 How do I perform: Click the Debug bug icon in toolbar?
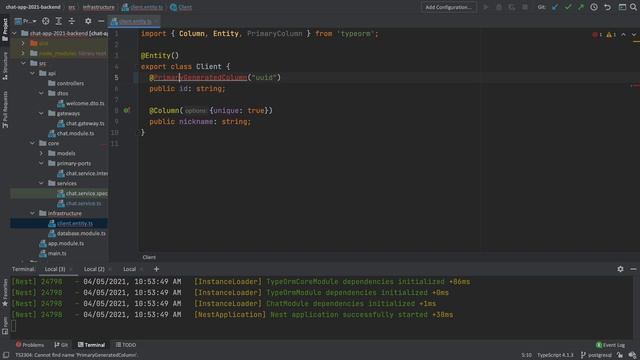click(x=499, y=7)
